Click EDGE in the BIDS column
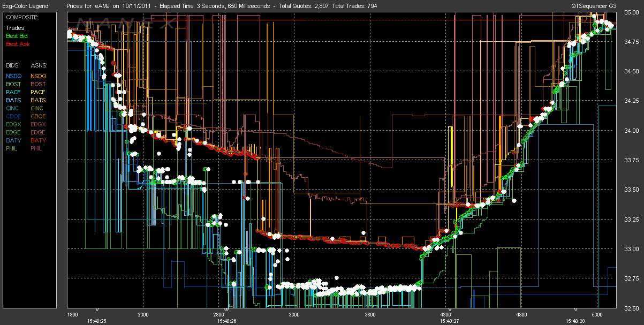Screen dimensions: 644x325 pyautogui.click(x=14, y=132)
